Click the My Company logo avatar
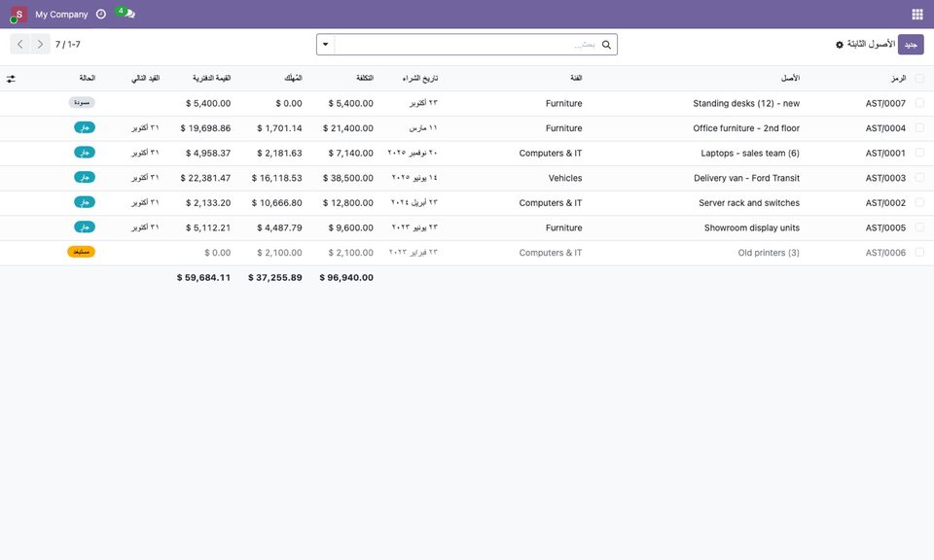 click(18, 15)
